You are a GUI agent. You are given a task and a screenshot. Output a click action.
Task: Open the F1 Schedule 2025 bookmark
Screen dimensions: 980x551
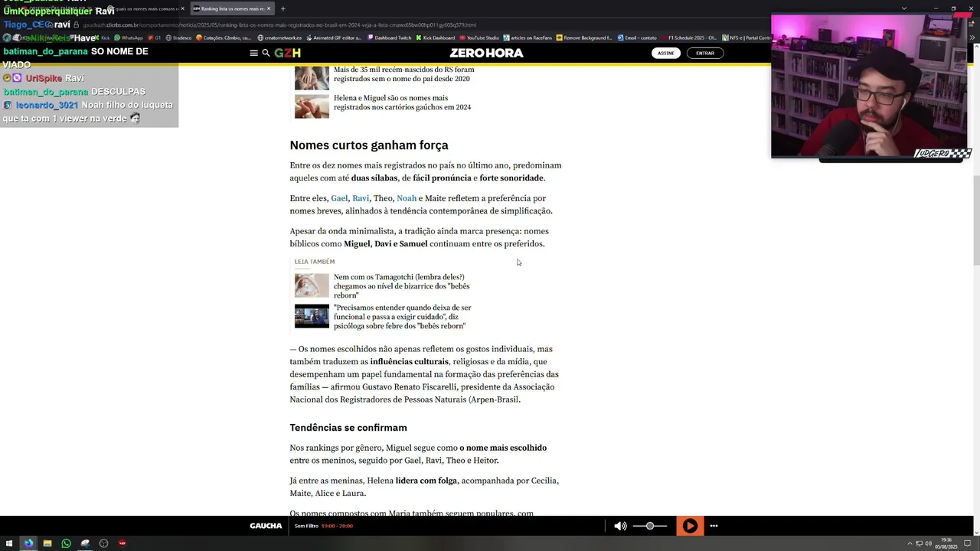[688, 37]
